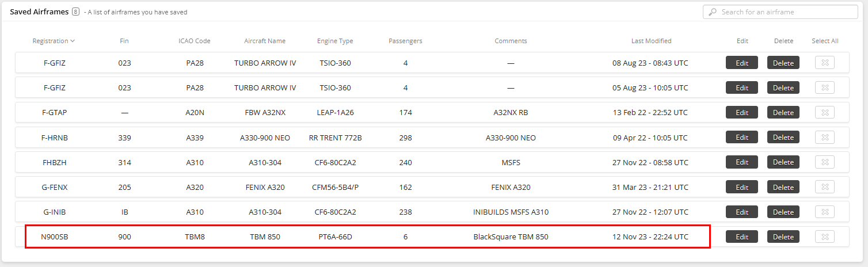Toggle select checkbox for F-GTAP row
868x267 pixels.
tap(825, 112)
